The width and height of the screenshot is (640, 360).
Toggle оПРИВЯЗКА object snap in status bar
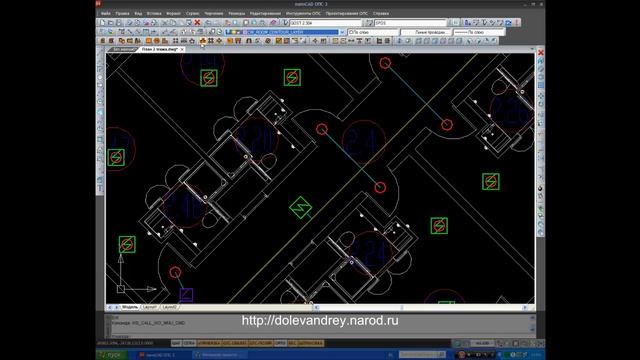click(209, 343)
